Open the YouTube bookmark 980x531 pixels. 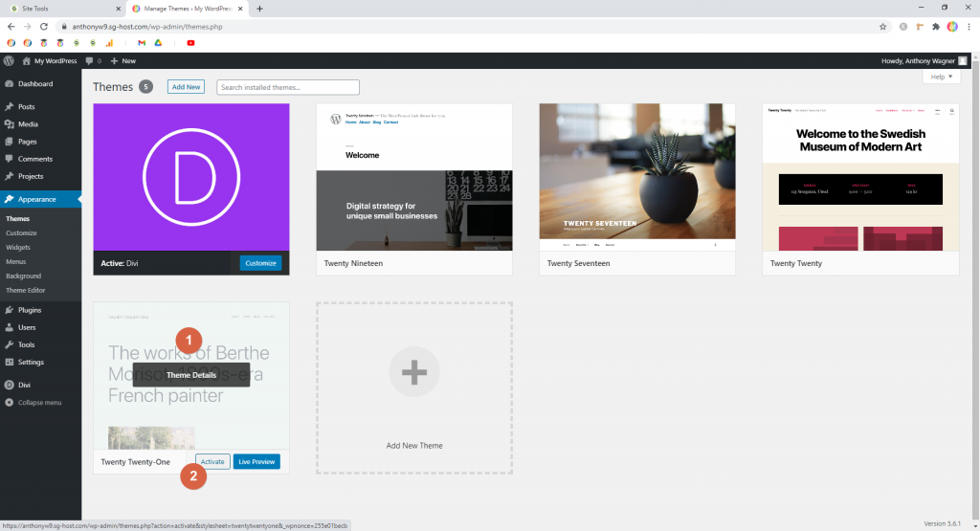point(190,43)
